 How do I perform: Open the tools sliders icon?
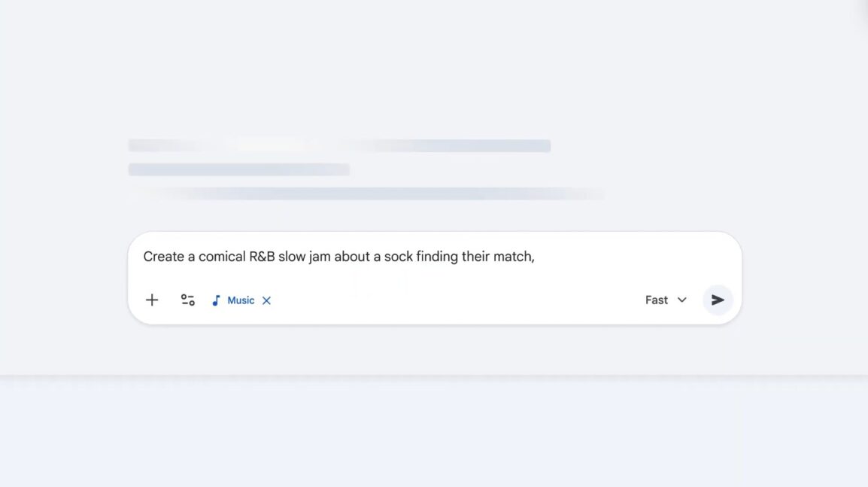[187, 300]
